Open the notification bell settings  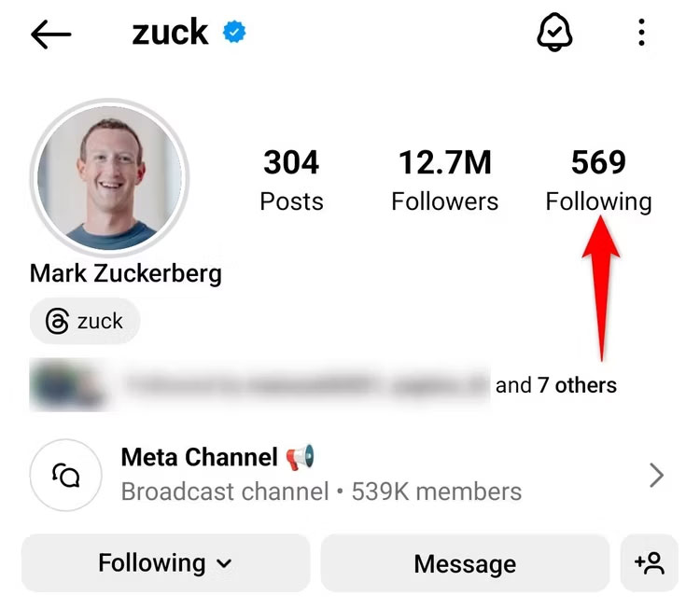click(x=554, y=34)
